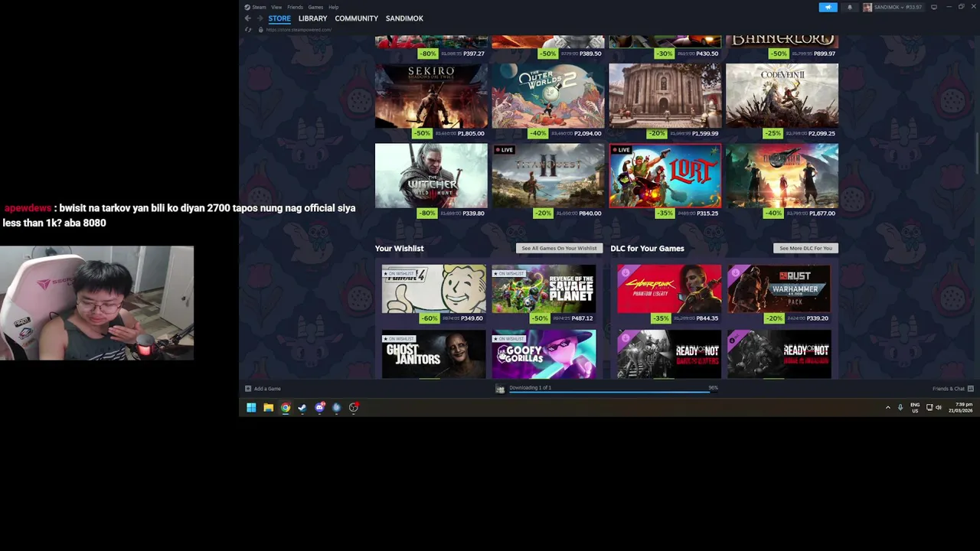980x551 pixels.
Task: Click the -50% ₱1,805.00 Sekiro price
Action: [x=450, y=133]
